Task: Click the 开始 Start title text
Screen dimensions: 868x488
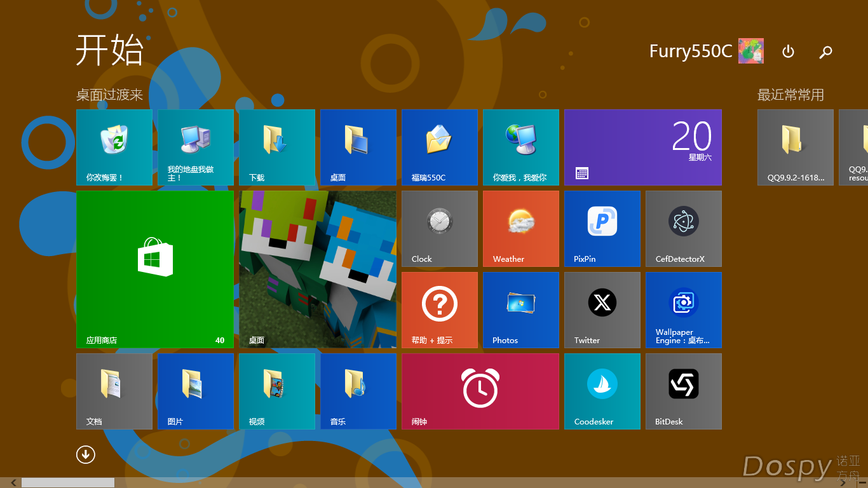Action: pyautogui.click(x=110, y=50)
